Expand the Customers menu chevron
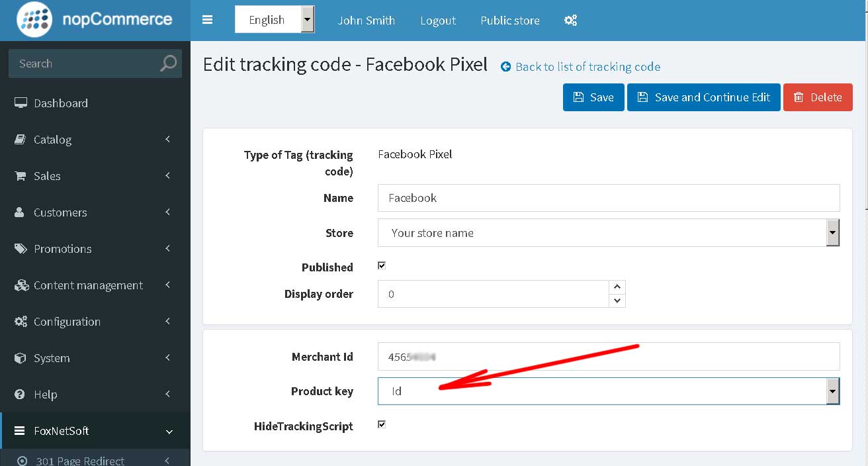 click(168, 212)
